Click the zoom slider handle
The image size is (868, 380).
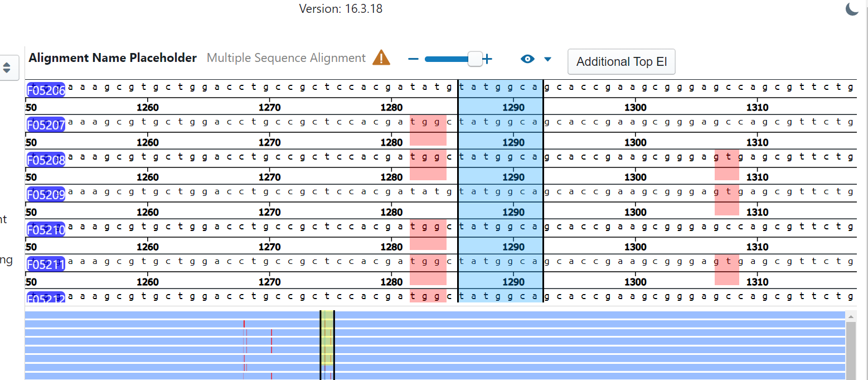475,59
